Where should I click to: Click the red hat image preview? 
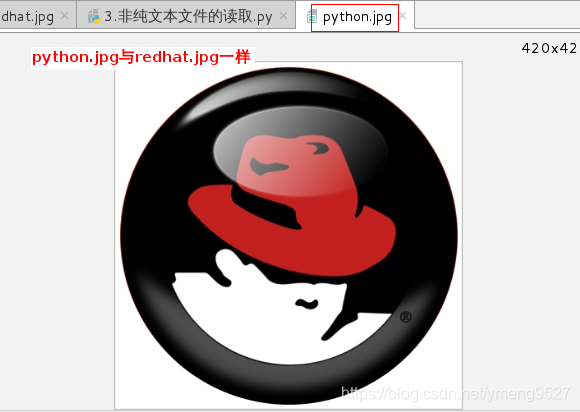pyautogui.click(x=289, y=236)
